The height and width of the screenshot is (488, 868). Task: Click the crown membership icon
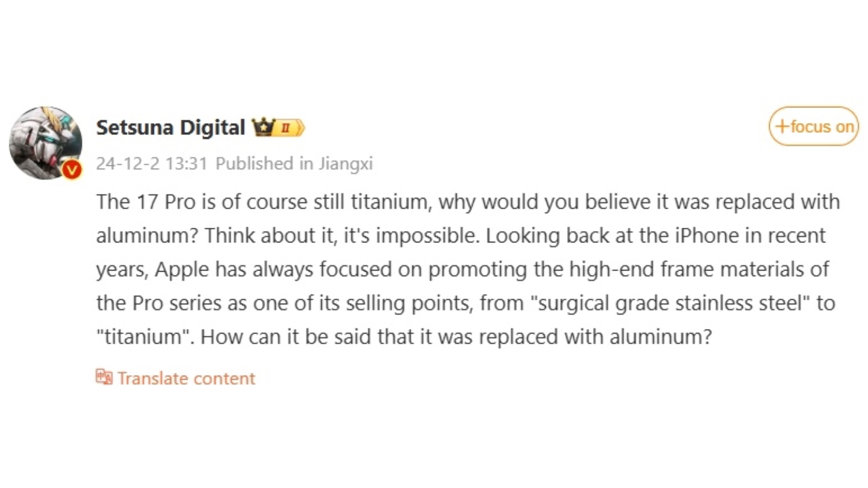pyautogui.click(x=263, y=127)
